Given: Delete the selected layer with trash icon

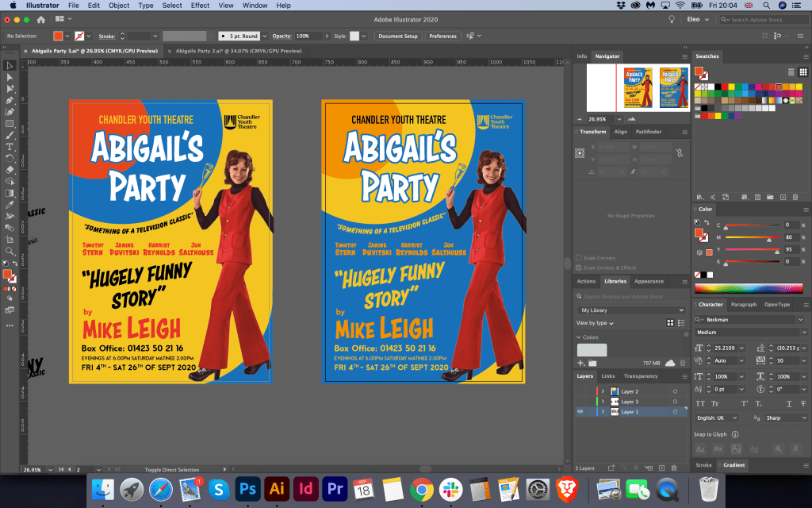Looking at the screenshot, I should pos(674,468).
